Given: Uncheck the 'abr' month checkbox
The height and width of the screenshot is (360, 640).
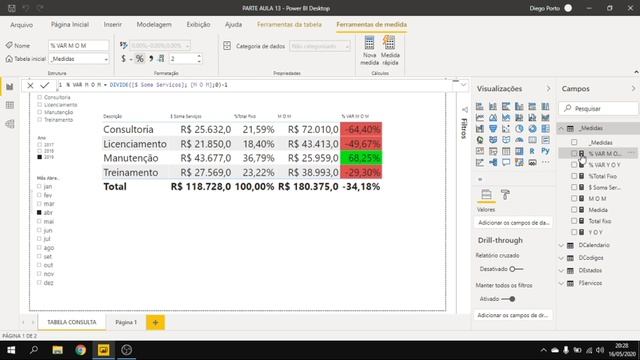Looking at the screenshot, I should click(39, 213).
